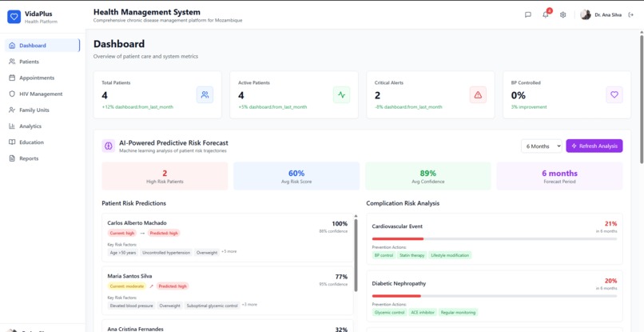Go to the Patients page label
This screenshot has width=644, height=332.
29,62
